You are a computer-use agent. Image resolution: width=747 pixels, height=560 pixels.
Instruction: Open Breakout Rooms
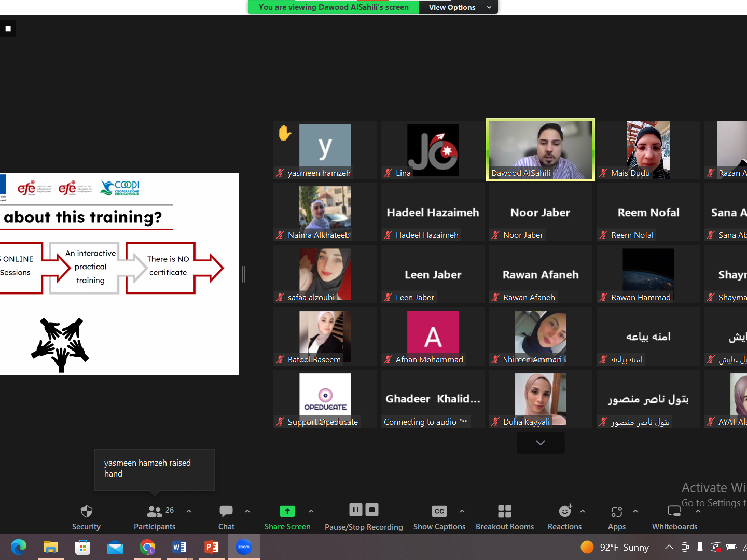504,512
